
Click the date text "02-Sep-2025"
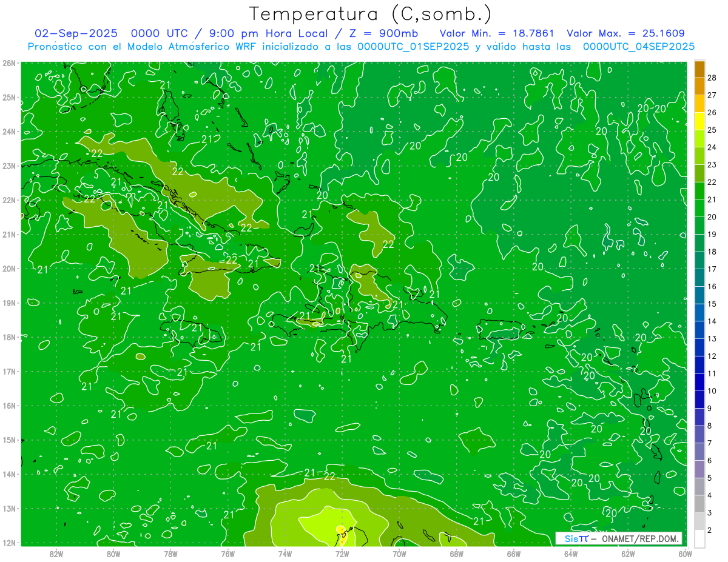pyautogui.click(x=76, y=33)
